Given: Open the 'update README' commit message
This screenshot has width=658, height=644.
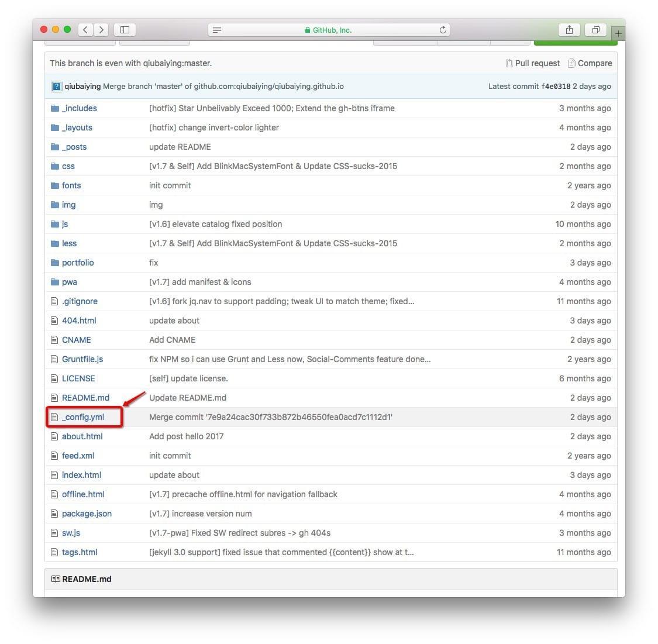Looking at the screenshot, I should point(180,147).
